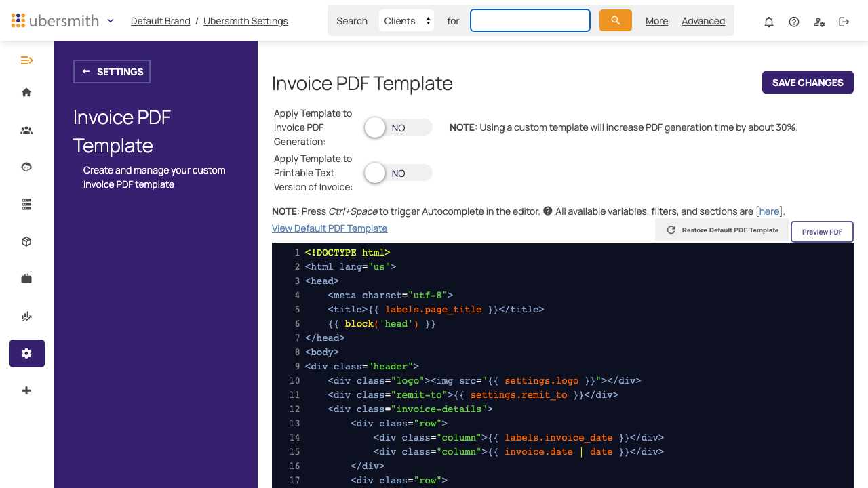
Task: Click invoice.date variable on line 15
Action: click(538, 451)
